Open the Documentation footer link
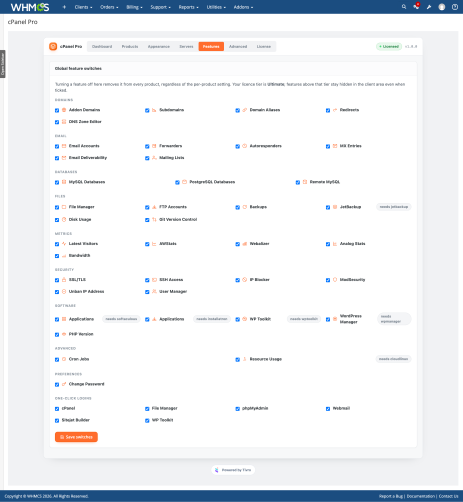 coord(421,496)
